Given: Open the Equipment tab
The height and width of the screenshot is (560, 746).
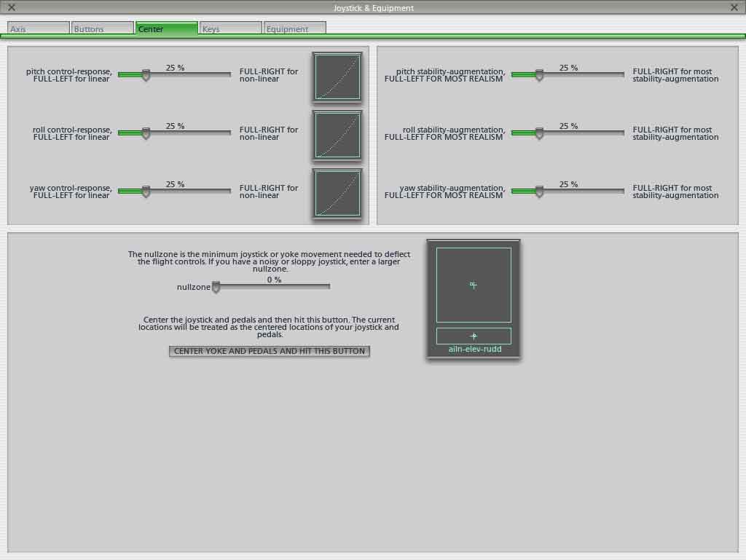Looking at the screenshot, I should coord(294,28).
